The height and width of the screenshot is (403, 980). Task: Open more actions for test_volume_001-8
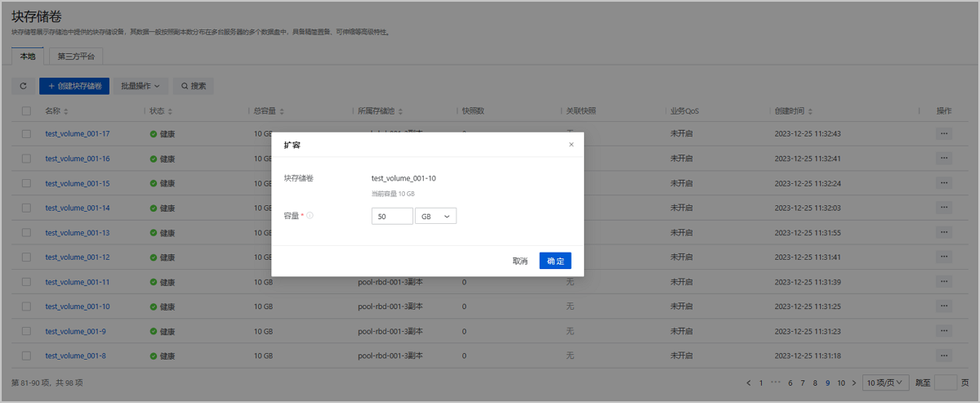coord(944,356)
